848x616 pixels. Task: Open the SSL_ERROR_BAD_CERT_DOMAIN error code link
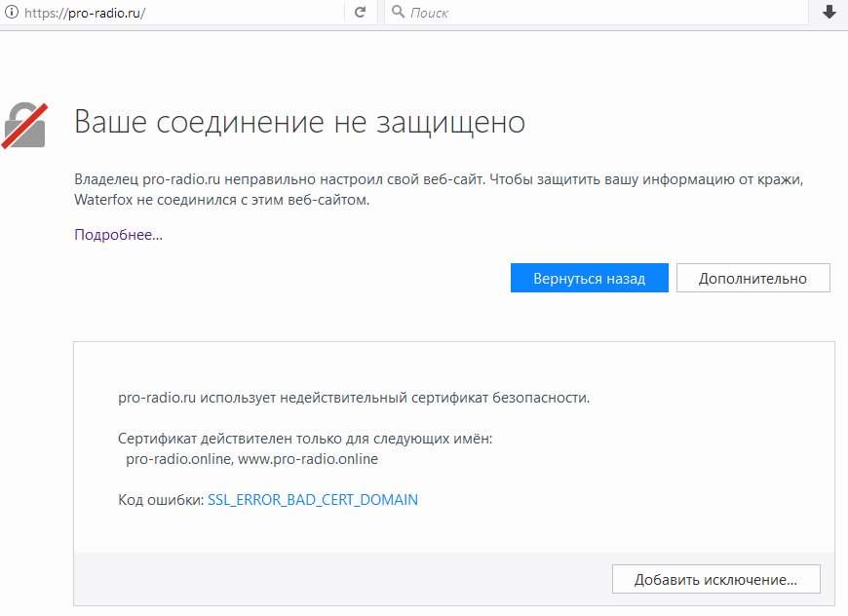point(313,500)
